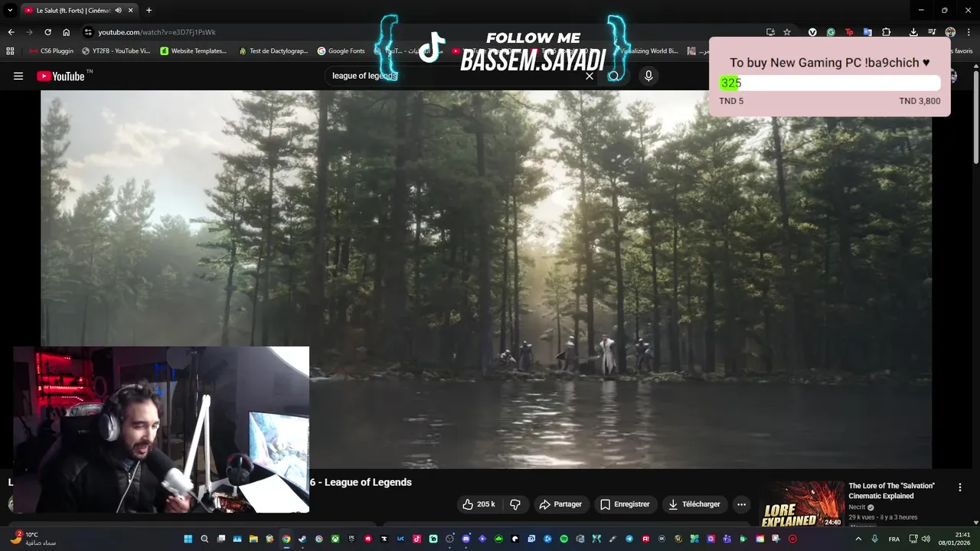Bookmark this page with star icon
The height and width of the screenshot is (551, 980).
coord(787,32)
